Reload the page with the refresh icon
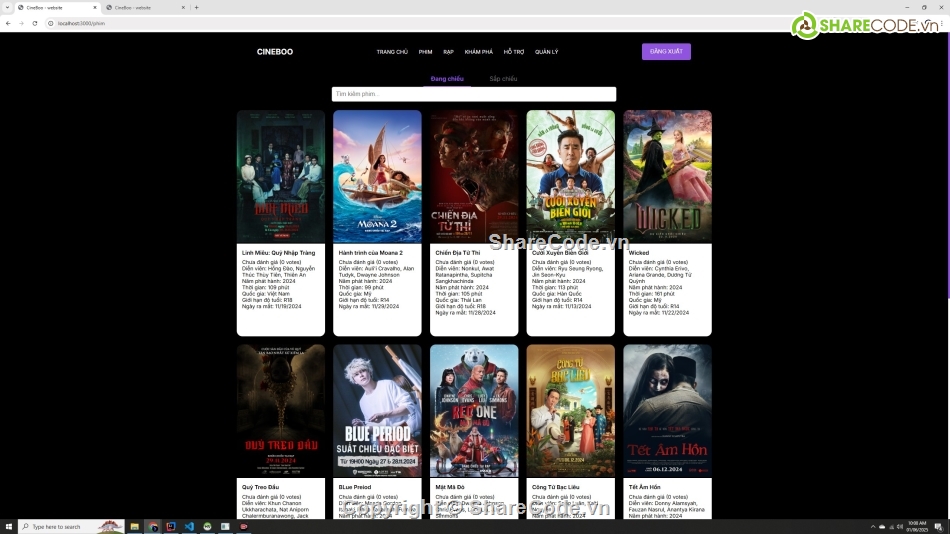This screenshot has width=950, height=534. (x=35, y=23)
